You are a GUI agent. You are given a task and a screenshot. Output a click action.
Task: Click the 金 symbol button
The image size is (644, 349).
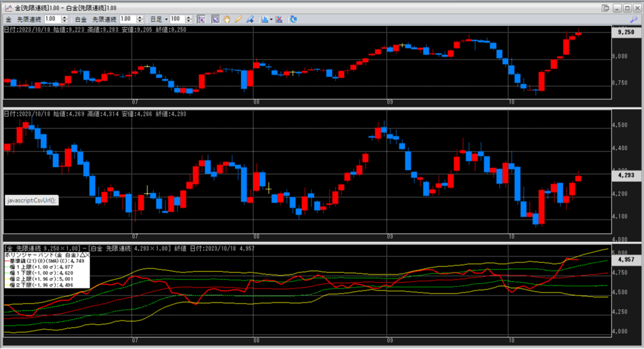[x=8, y=19]
